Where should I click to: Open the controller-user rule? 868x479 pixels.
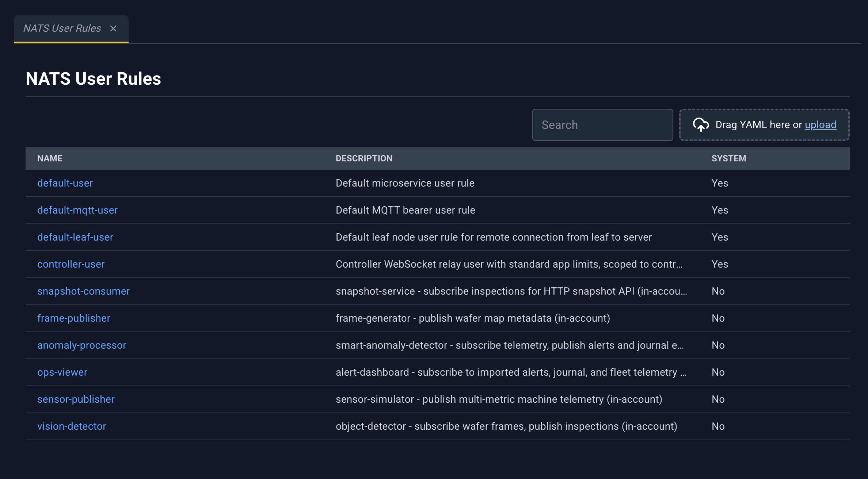tap(71, 264)
